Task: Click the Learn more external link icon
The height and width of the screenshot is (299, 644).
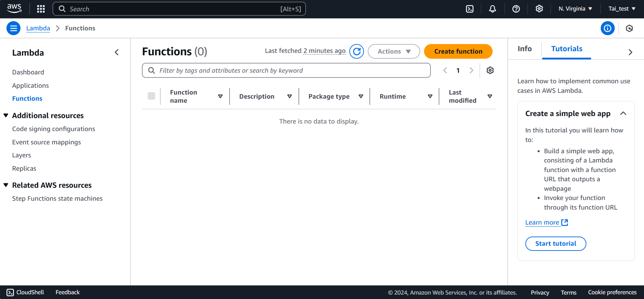Action: (x=565, y=223)
